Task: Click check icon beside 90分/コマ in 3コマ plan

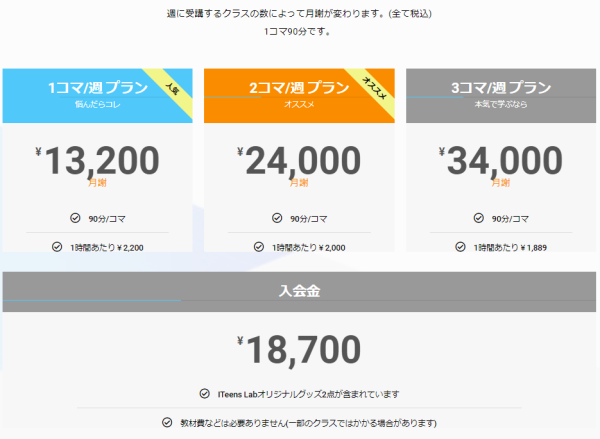Action: (479, 218)
